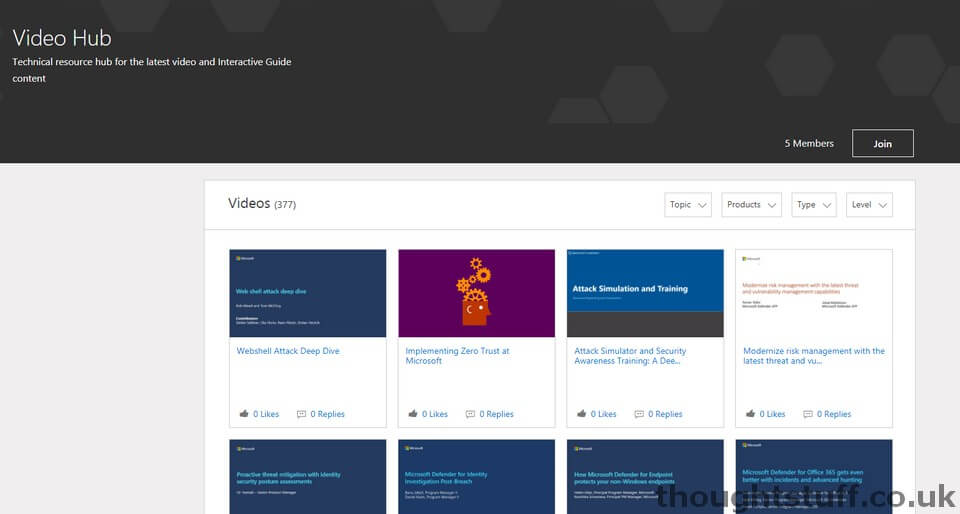The height and width of the screenshot is (514, 960).
Task: Like the Implementing Zero Trust video
Action: click(x=413, y=414)
